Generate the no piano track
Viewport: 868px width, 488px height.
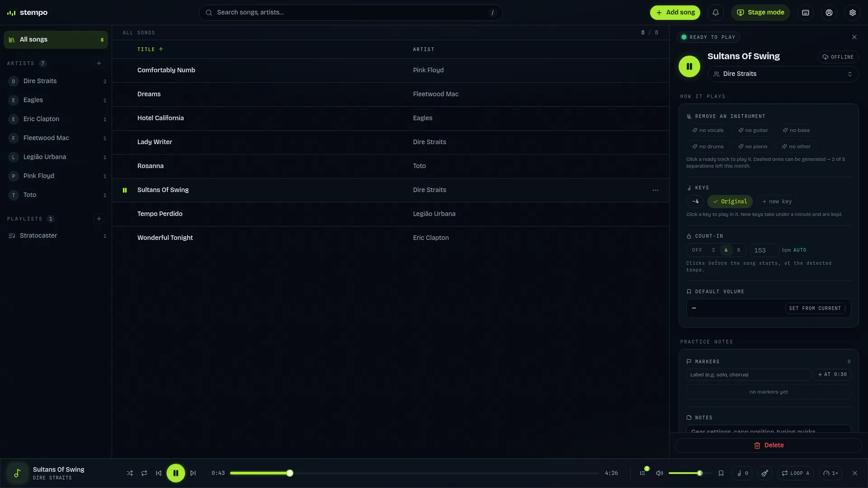tap(753, 146)
